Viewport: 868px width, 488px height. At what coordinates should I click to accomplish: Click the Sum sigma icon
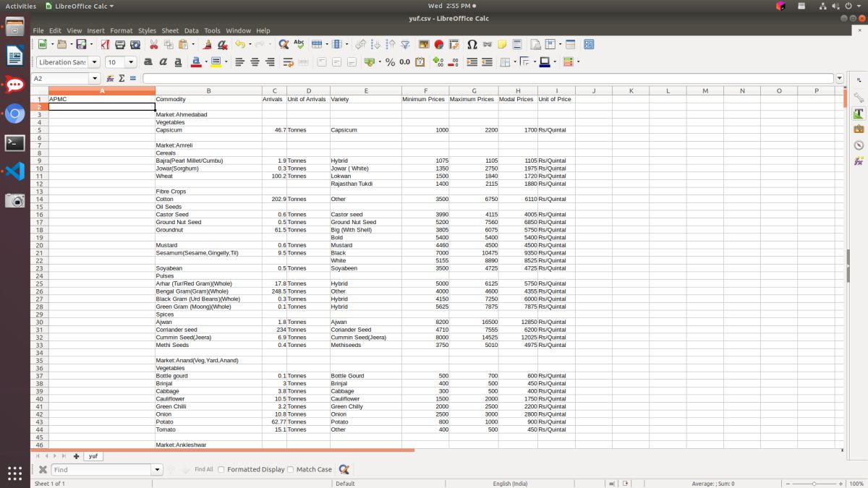[122, 78]
